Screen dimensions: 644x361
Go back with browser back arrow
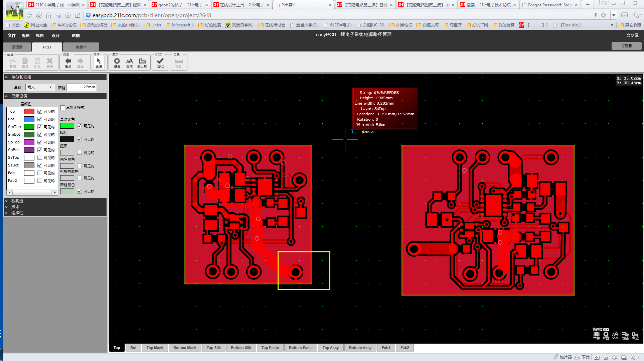click(x=29, y=15)
